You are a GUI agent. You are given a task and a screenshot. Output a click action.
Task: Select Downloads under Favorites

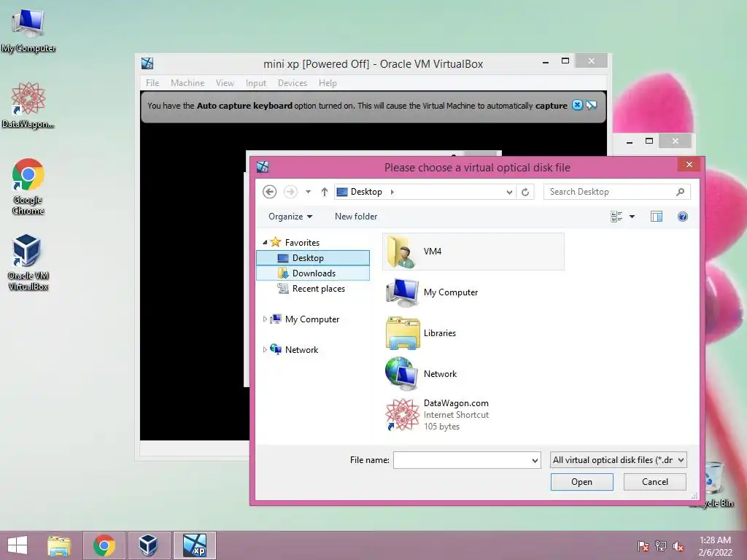pyautogui.click(x=313, y=273)
